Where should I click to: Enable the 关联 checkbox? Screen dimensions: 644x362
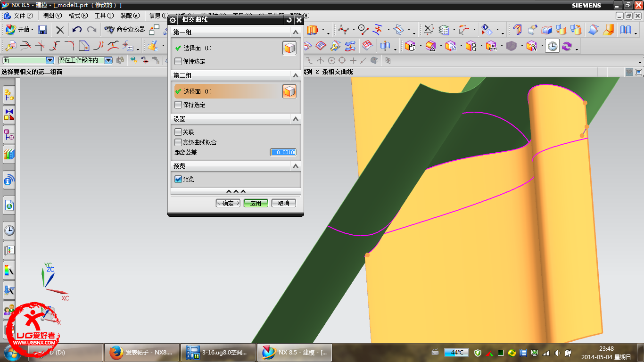point(178,132)
